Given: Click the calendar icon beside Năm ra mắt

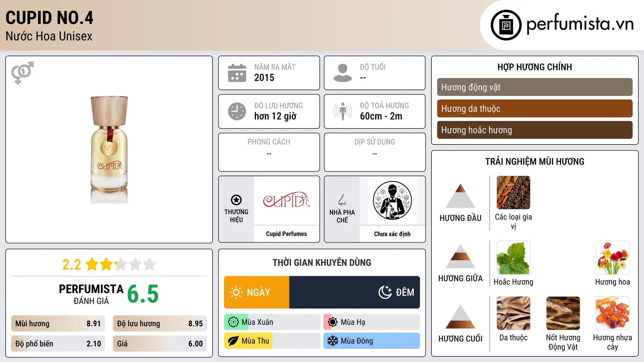Looking at the screenshot, I should pyautogui.click(x=237, y=73).
